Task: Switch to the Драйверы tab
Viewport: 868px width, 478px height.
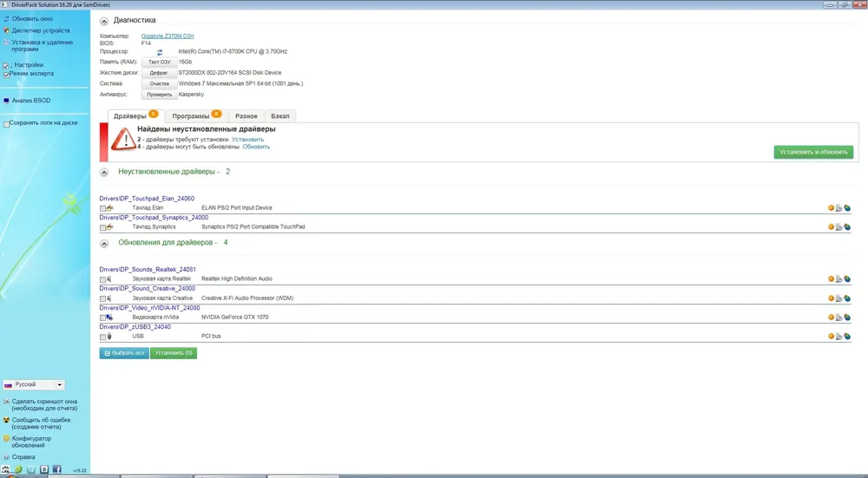Action: [x=135, y=115]
